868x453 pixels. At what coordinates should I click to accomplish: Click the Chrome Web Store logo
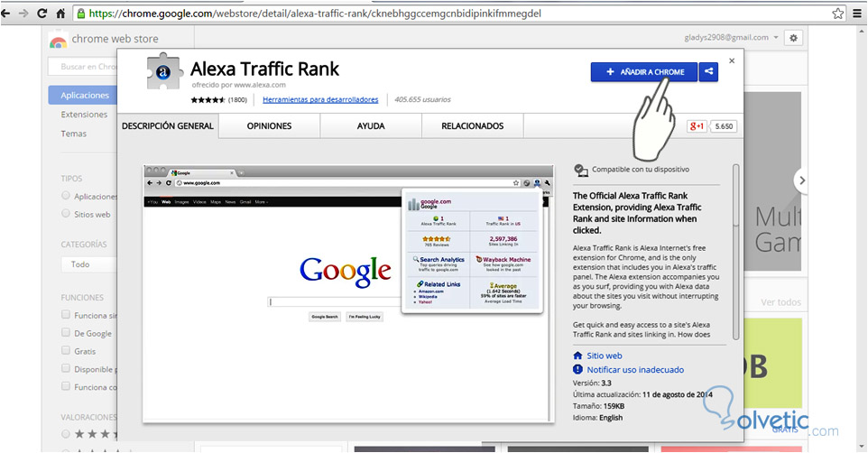(x=58, y=41)
